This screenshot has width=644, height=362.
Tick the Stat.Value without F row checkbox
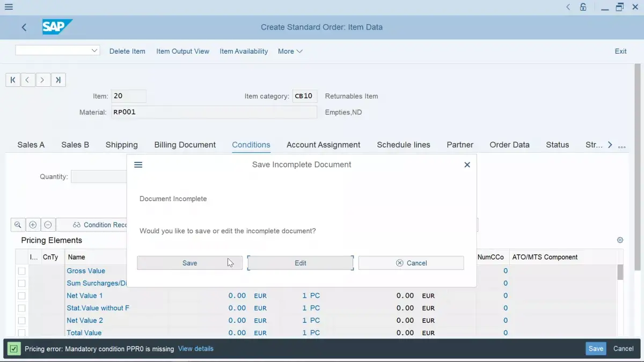click(x=22, y=308)
